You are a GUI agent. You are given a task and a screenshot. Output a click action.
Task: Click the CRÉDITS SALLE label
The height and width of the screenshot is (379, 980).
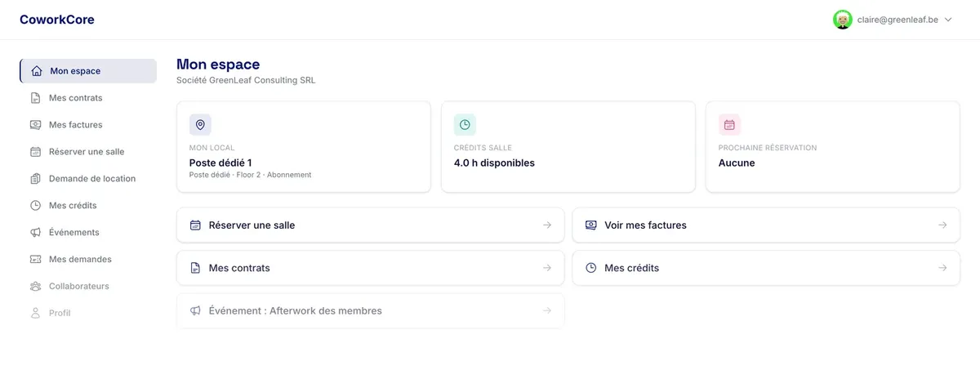(483, 148)
